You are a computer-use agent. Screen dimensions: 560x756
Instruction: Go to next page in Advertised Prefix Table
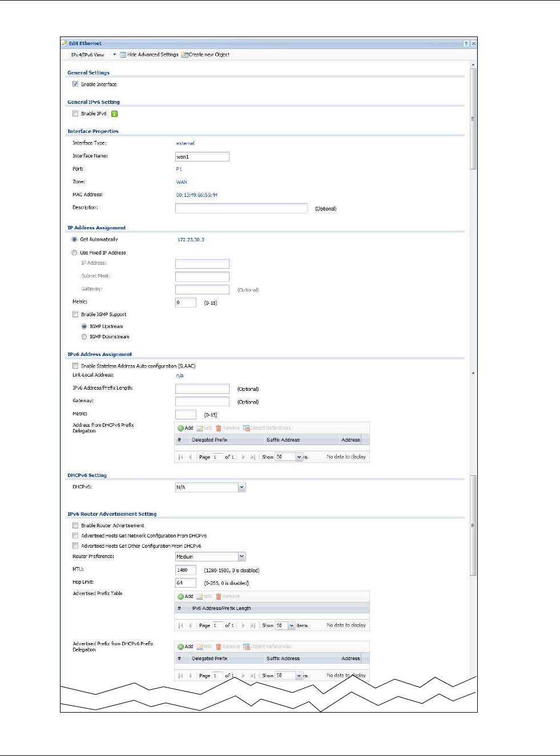coord(243,625)
